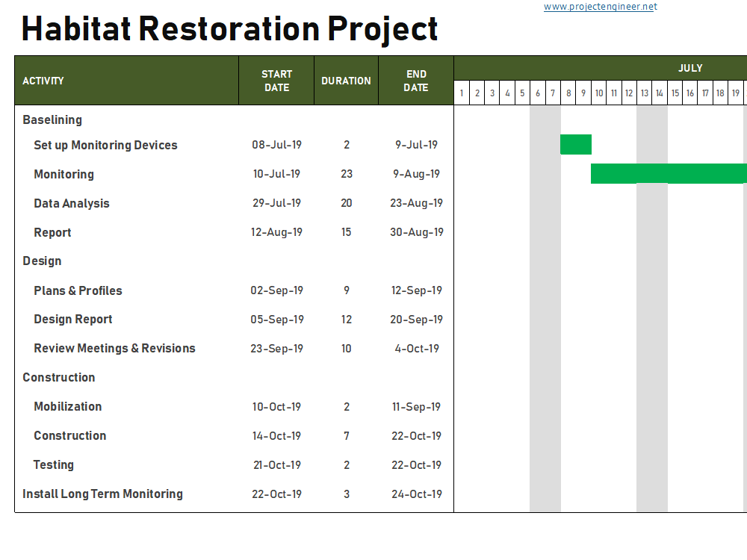The height and width of the screenshot is (560, 747).
Task: Select the Design Report activity
Action: (73, 319)
